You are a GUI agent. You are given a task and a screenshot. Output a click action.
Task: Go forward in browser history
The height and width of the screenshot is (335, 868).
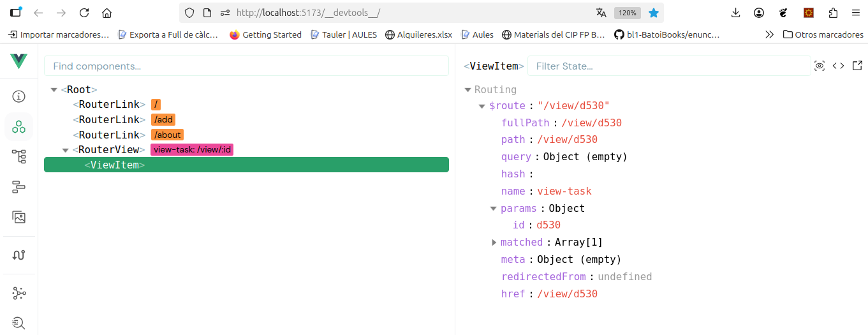[x=61, y=13]
